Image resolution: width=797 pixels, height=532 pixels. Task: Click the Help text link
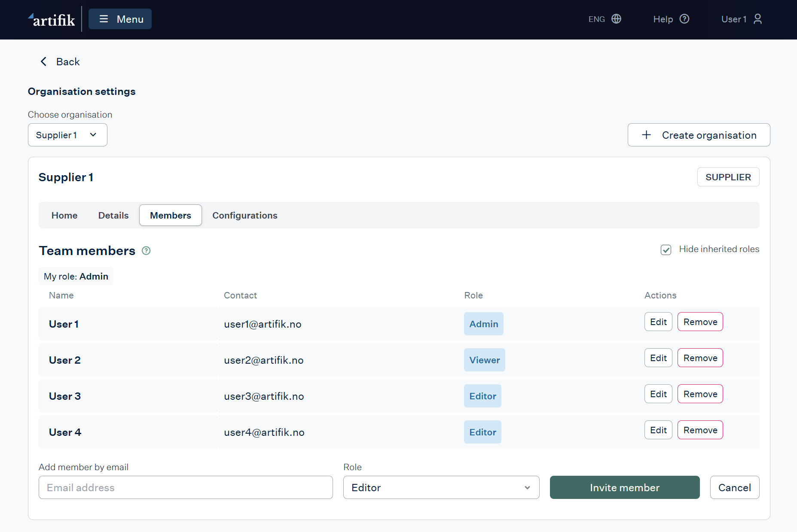point(663,19)
